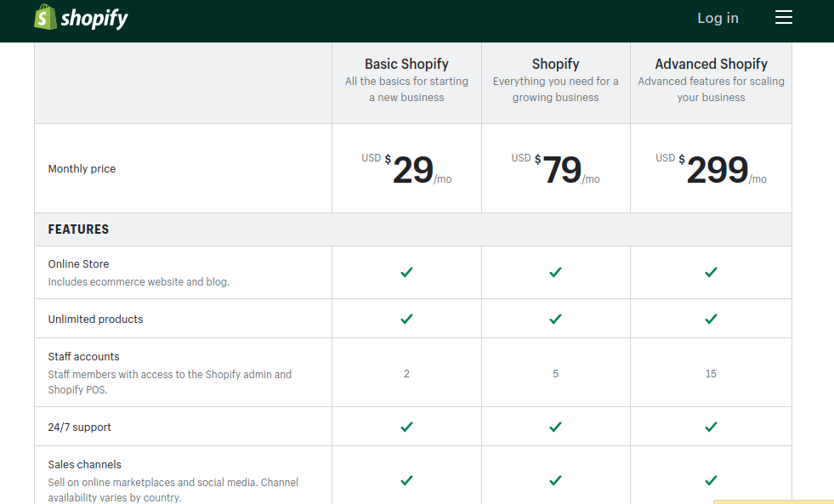Image resolution: width=834 pixels, height=504 pixels.
Task: Click Unlimited products checkmark under Shopify plan
Action: click(555, 319)
